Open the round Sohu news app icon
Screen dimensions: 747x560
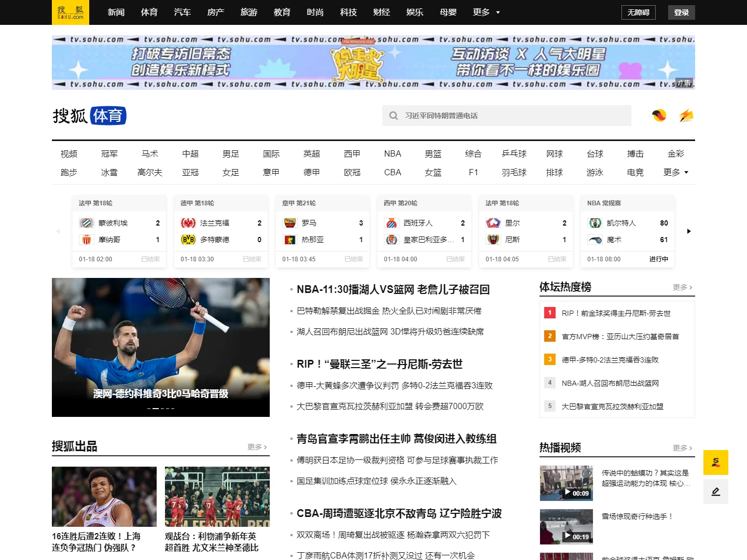click(x=659, y=116)
